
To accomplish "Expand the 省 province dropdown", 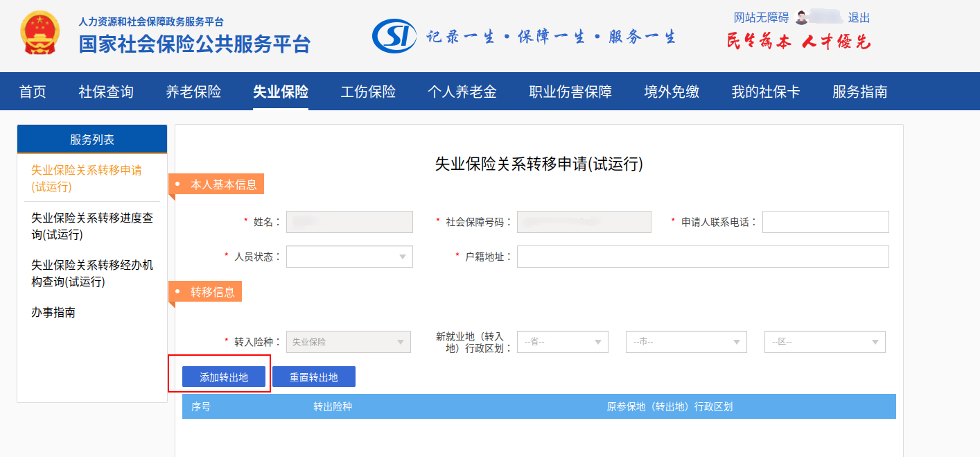I will [563, 342].
